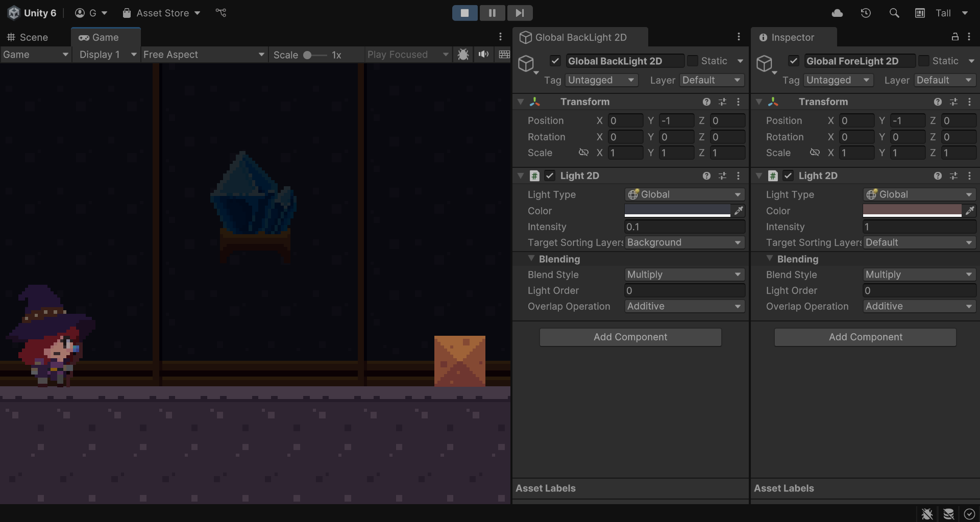Pause the running game playback

click(x=492, y=13)
